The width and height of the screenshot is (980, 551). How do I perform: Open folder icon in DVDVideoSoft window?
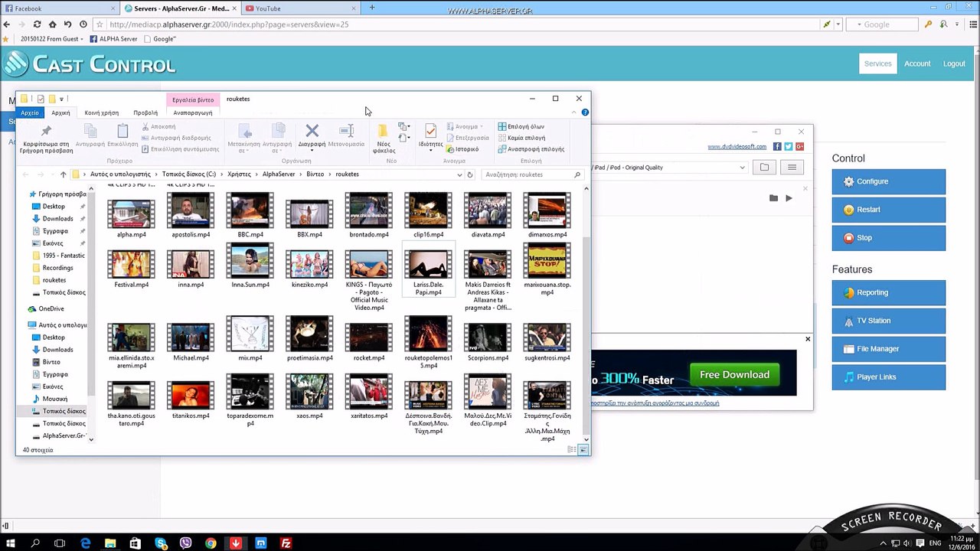[x=764, y=168]
